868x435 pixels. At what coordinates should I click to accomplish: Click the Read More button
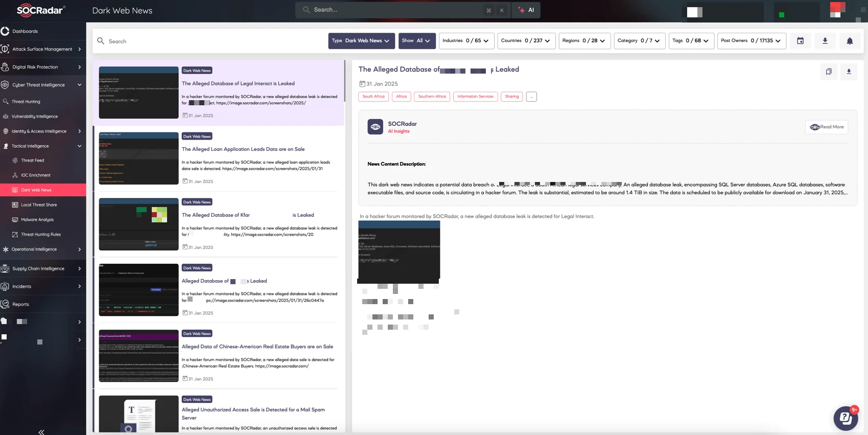827,127
